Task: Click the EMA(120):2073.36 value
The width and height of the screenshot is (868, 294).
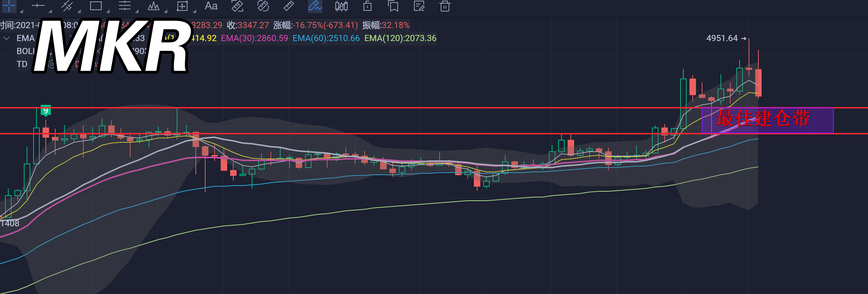Action: click(x=400, y=38)
